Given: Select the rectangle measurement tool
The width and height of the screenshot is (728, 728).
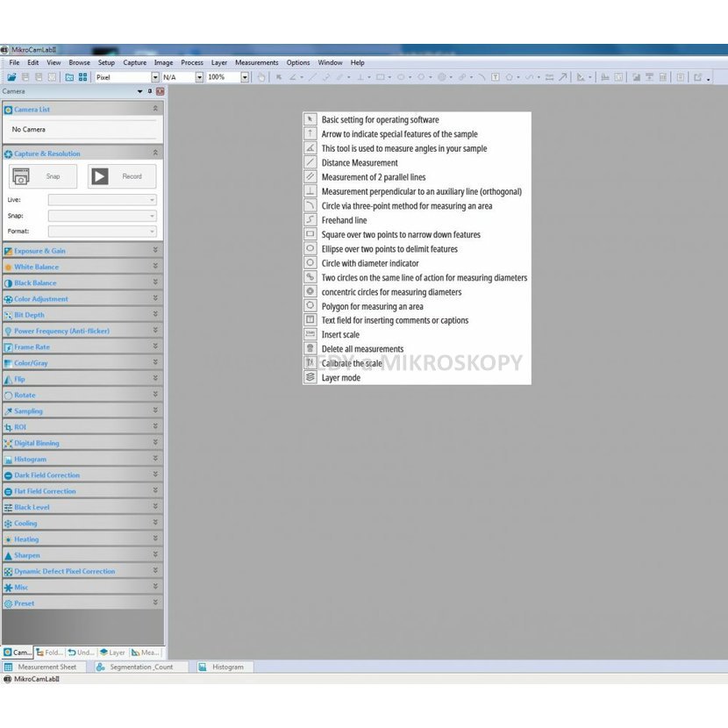Looking at the screenshot, I should tap(381, 77).
